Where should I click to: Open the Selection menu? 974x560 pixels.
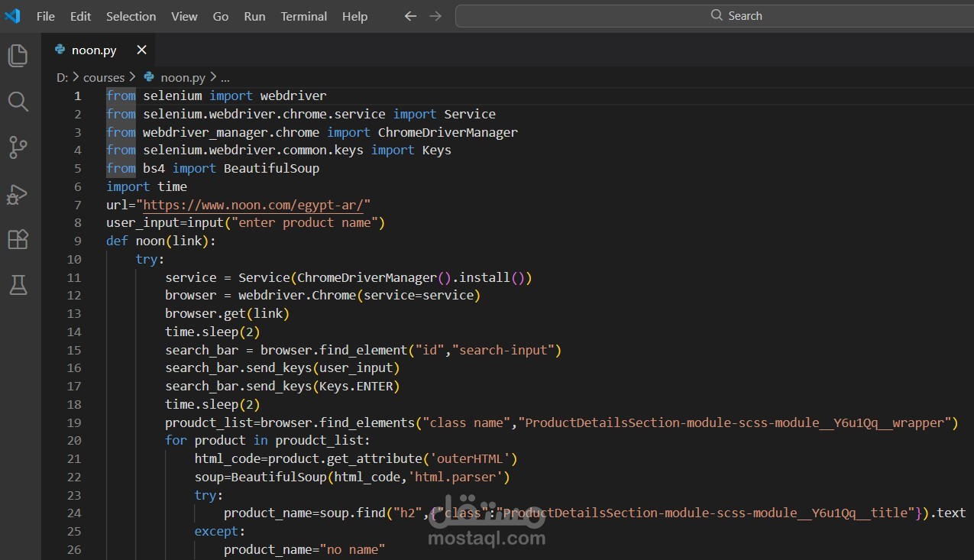click(131, 16)
